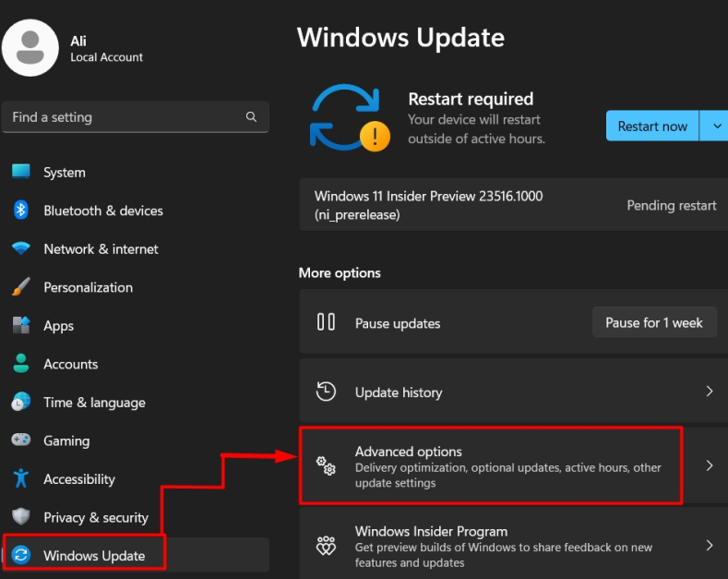This screenshot has width=728, height=579.
Task: Open Advanced options chevron arrow
Action: tap(710, 465)
